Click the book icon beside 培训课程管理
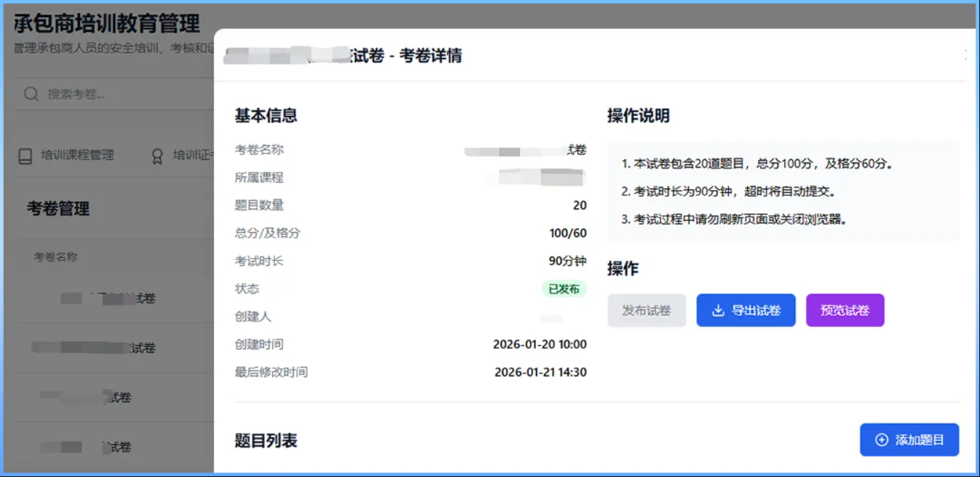This screenshot has width=980, height=477. point(25,156)
